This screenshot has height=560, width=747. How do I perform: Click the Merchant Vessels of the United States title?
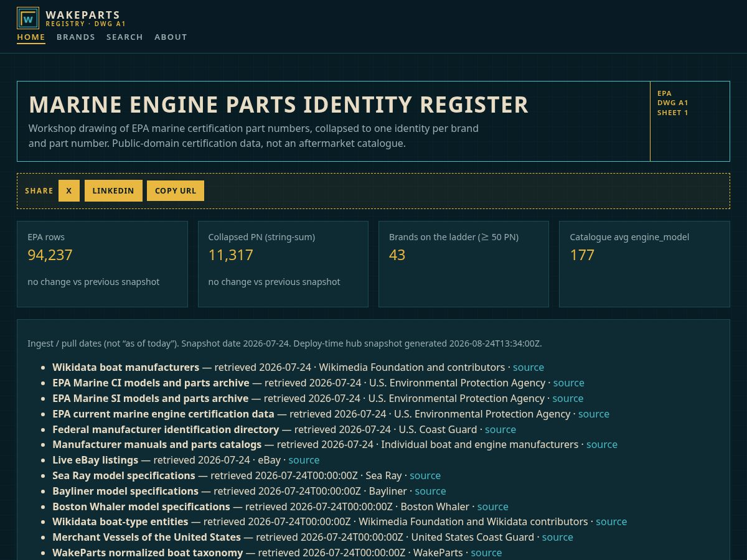(x=146, y=537)
